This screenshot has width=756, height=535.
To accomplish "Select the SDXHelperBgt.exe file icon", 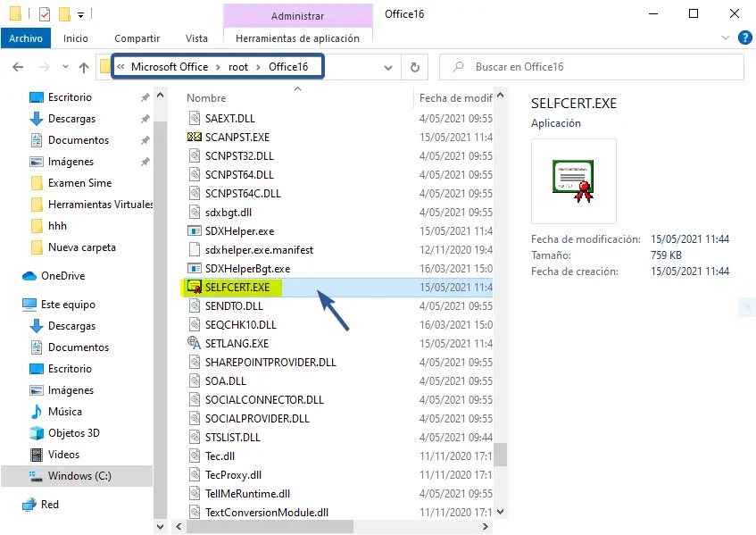I will (x=195, y=269).
